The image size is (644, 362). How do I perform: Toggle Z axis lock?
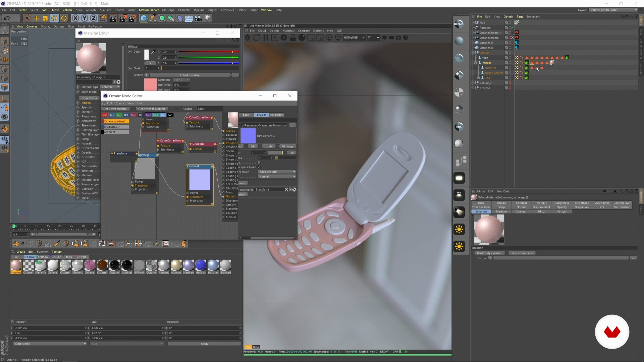point(94,18)
